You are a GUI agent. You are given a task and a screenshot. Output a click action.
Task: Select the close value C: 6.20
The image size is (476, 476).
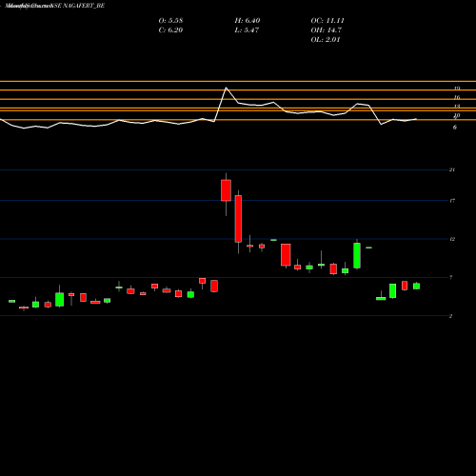click(170, 30)
